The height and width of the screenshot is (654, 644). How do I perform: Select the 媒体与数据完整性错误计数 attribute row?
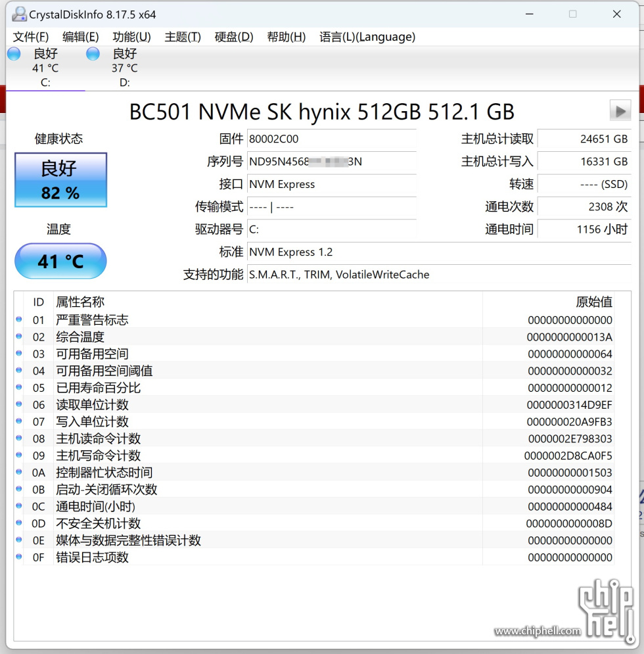(x=314, y=540)
